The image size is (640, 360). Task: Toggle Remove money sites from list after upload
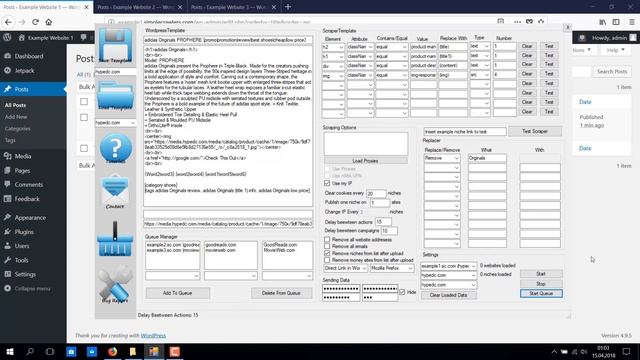point(327,260)
